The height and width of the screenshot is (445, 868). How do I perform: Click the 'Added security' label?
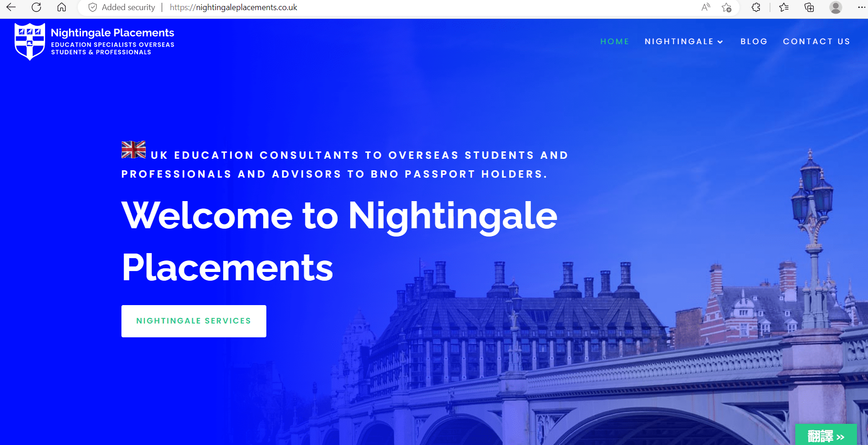tap(128, 7)
